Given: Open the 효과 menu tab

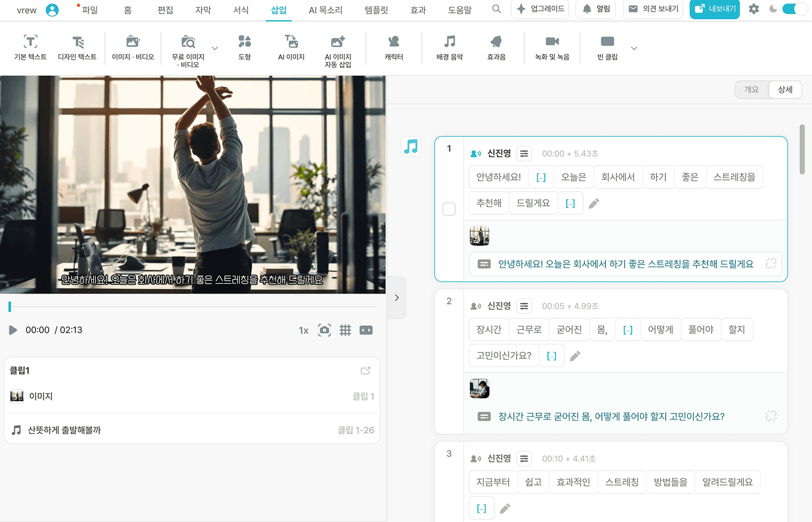Looking at the screenshot, I should [418, 10].
